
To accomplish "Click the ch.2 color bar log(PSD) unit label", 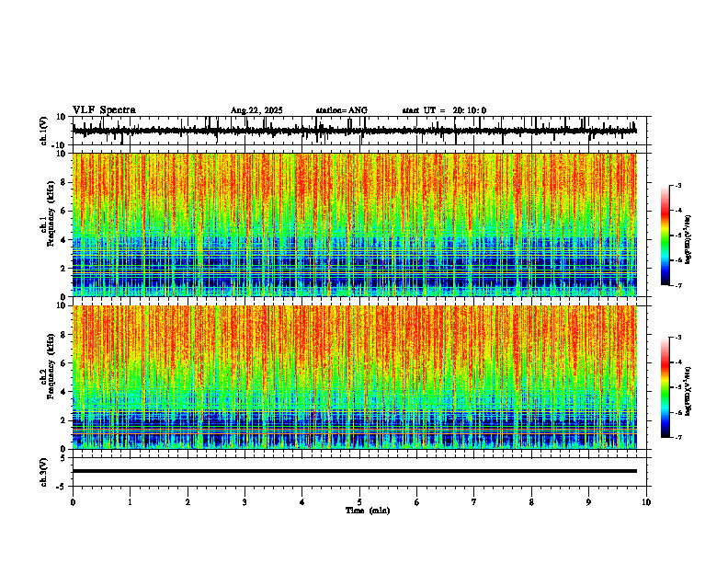I will [688, 391].
